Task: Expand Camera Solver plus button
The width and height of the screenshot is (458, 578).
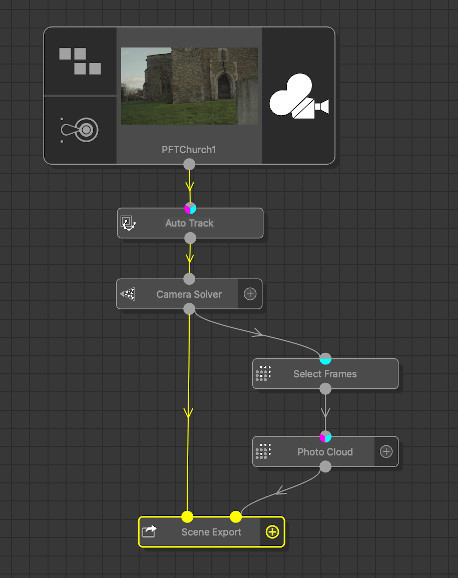Action: [250, 294]
